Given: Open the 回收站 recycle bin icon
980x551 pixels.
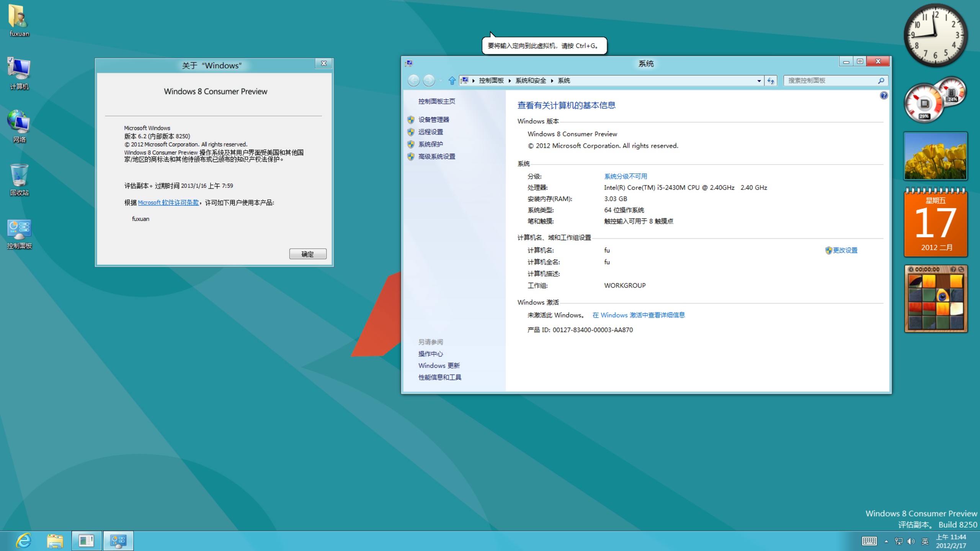Looking at the screenshot, I should (19, 179).
